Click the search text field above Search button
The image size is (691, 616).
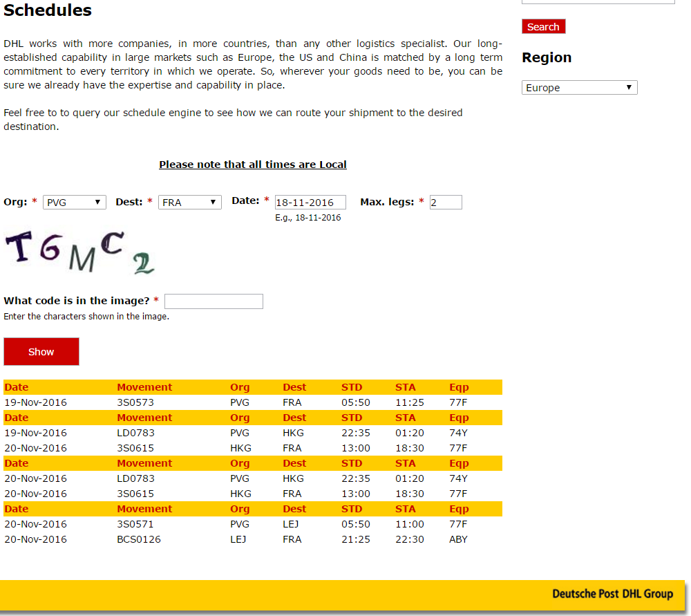point(598,2)
